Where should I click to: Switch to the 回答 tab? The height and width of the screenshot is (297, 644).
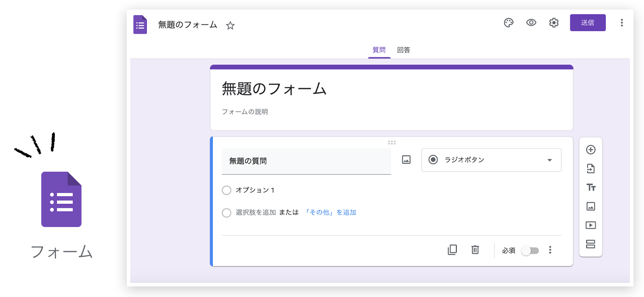pyautogui.click(x=404, y=50)
